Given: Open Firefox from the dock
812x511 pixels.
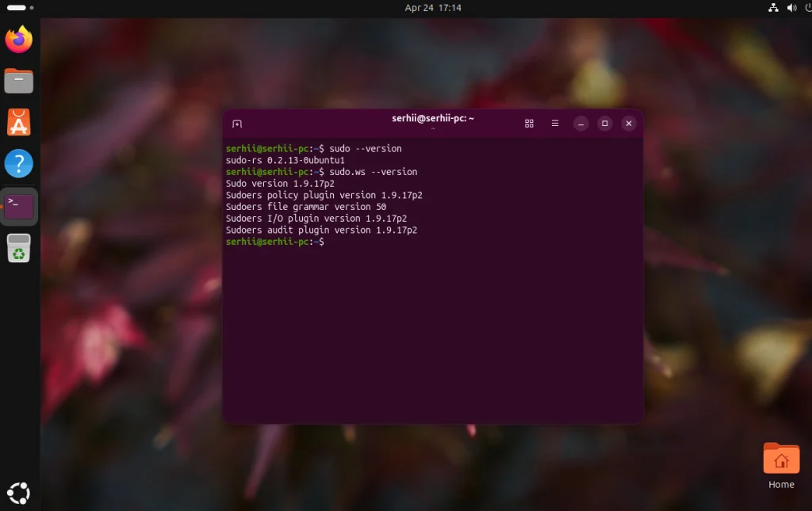Looking at the screenshot, I should click(19, 40).
